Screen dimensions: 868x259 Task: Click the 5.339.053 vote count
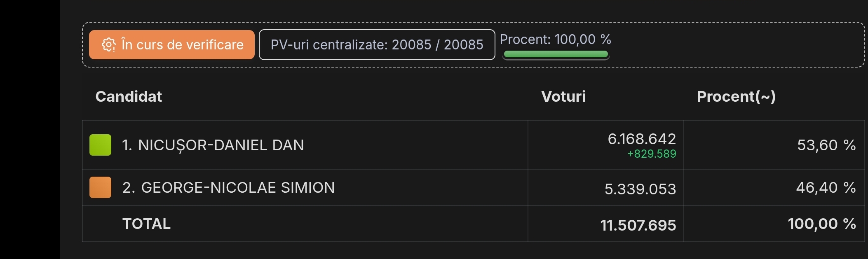coord(640,189)
